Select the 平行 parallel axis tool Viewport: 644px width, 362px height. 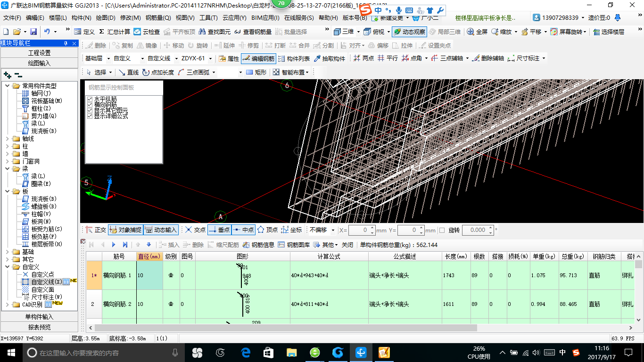(388, 58)
